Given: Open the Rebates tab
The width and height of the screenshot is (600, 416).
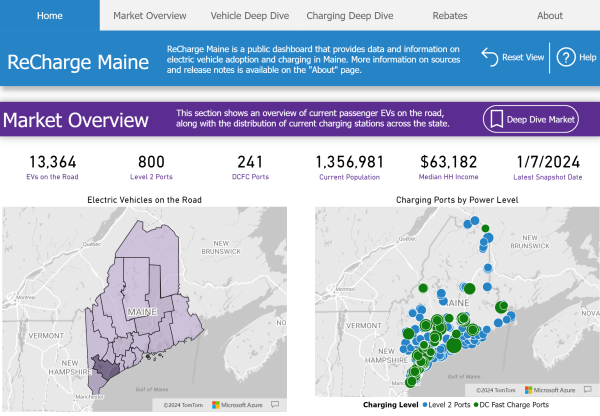Looking at the screenshot, I should point(450,15).
